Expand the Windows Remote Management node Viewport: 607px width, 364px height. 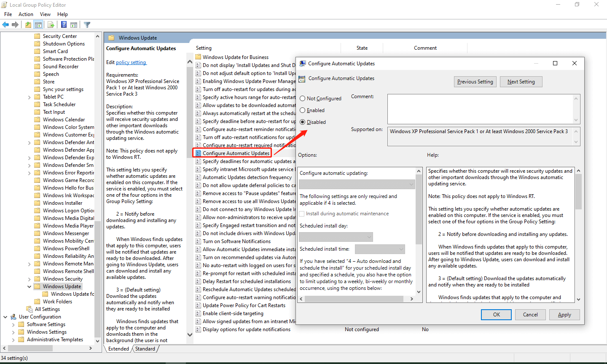click(29, 264)
